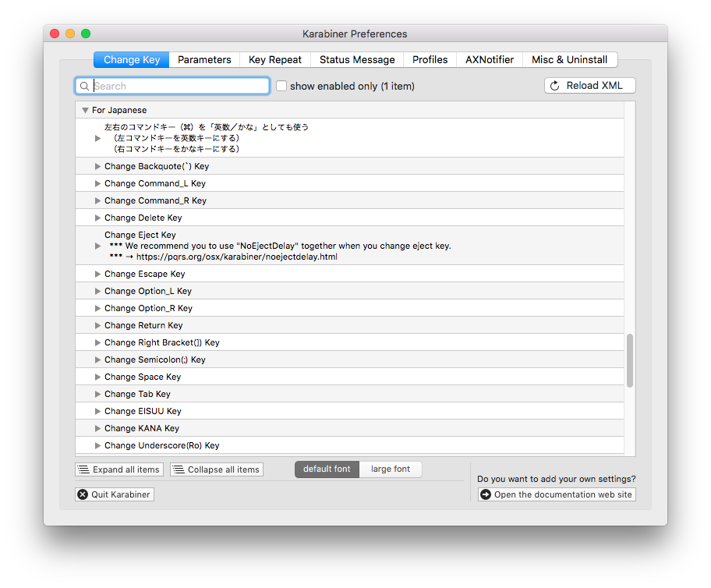
Task: Expand the Change Space Key item
Action: (x=97, y=377)
